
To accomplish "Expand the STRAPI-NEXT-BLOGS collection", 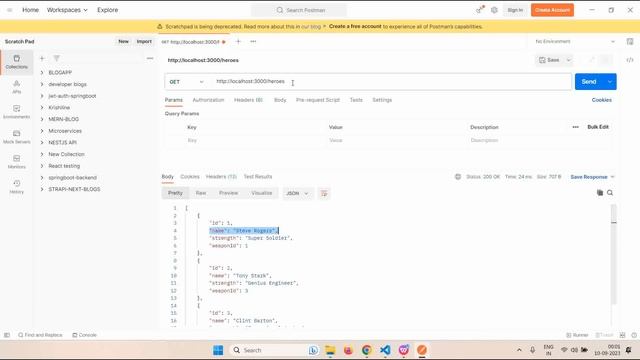I will [x=42, y=189].
